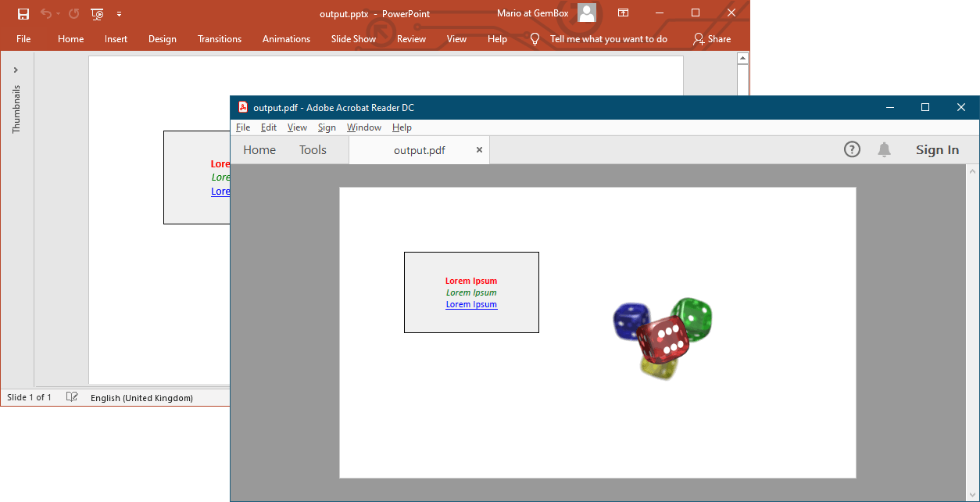Close the output.pdf document tab
This screenshot has height=502, width=980.
(x=479, y=150)
